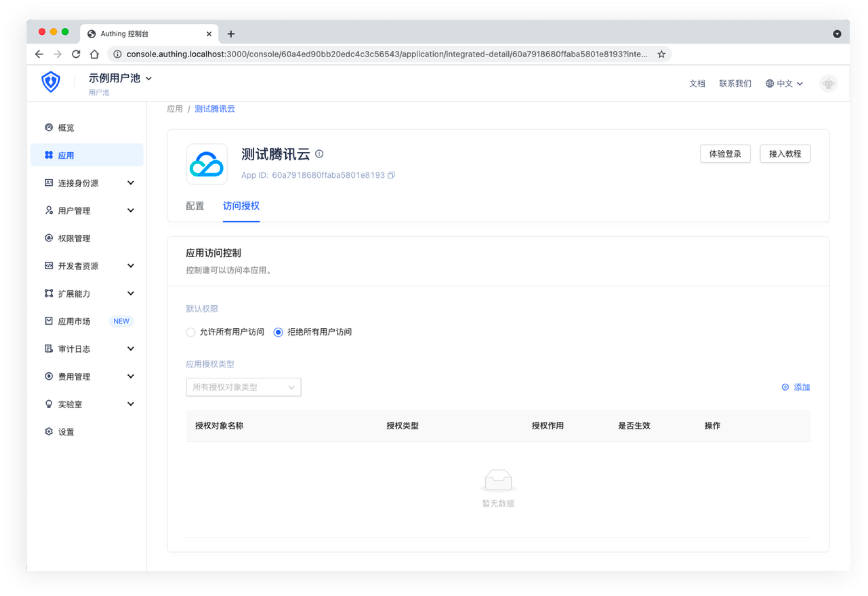Open the 概览 overview icon
Viewport: 868px width, 596px height.
49,127
